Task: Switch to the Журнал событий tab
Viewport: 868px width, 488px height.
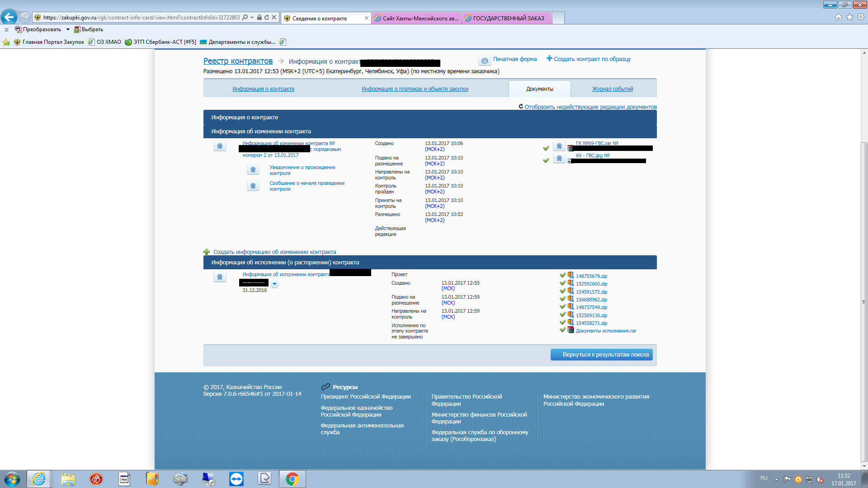Action: point(612,89)
